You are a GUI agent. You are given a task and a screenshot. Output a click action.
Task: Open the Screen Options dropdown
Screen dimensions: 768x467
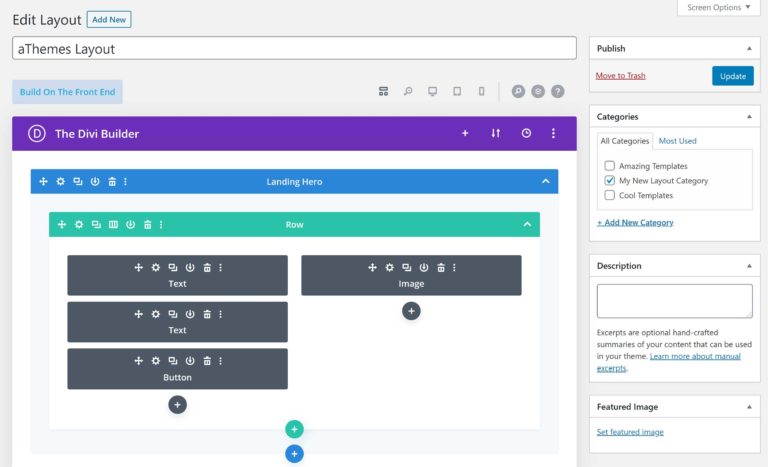tap(719, 7)
